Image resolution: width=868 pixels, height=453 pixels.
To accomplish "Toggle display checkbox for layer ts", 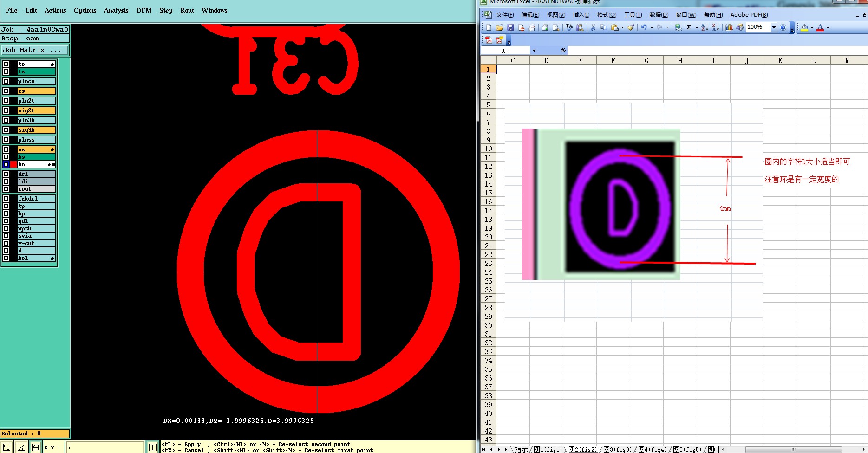I will click(6, 71).
